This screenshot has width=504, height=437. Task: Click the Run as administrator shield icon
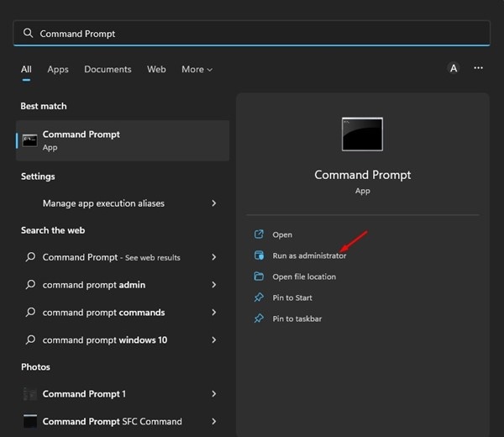[259, 255]
